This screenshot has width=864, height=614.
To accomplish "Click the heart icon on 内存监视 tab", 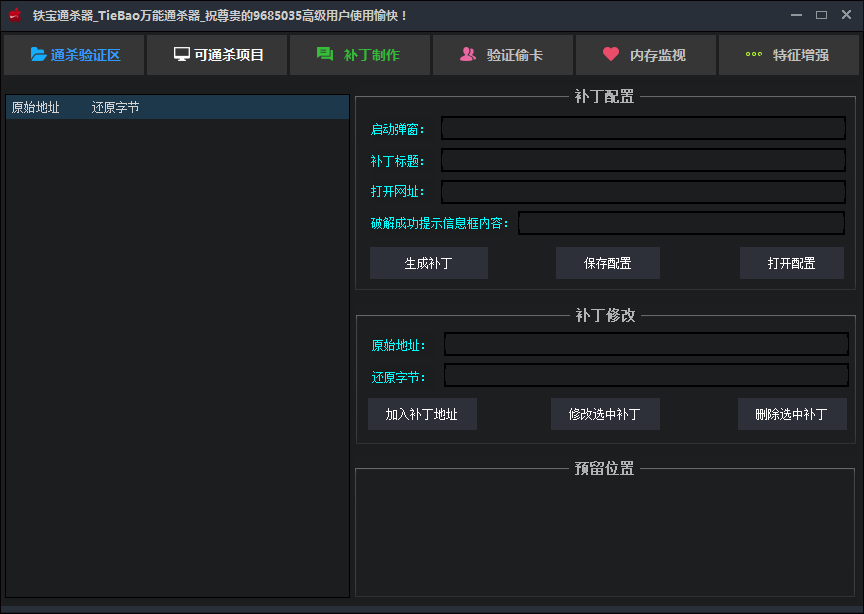I will pyautogui.click(x=611, y=55).
